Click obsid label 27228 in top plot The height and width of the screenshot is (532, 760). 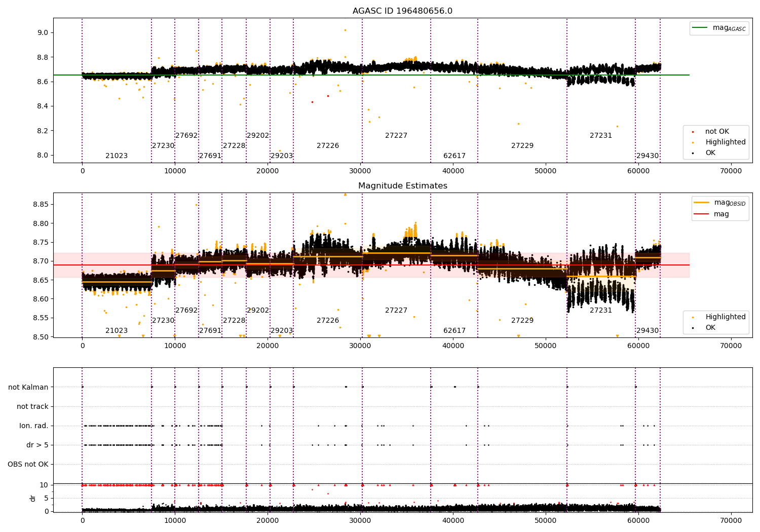[x=234, y=146]
